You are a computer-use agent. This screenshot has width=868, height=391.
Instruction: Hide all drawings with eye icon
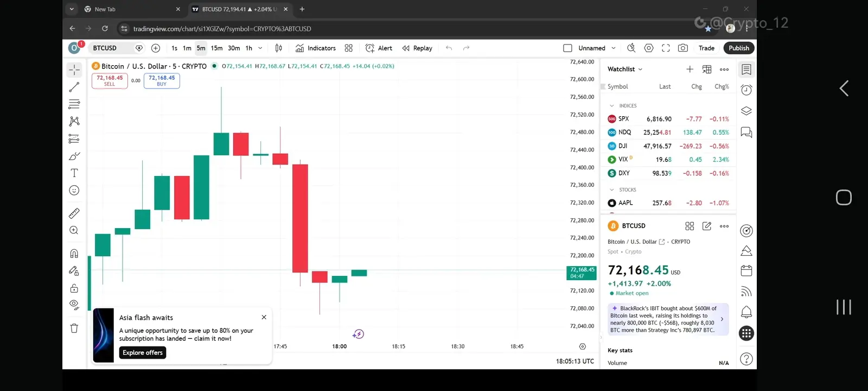point(74,305)
